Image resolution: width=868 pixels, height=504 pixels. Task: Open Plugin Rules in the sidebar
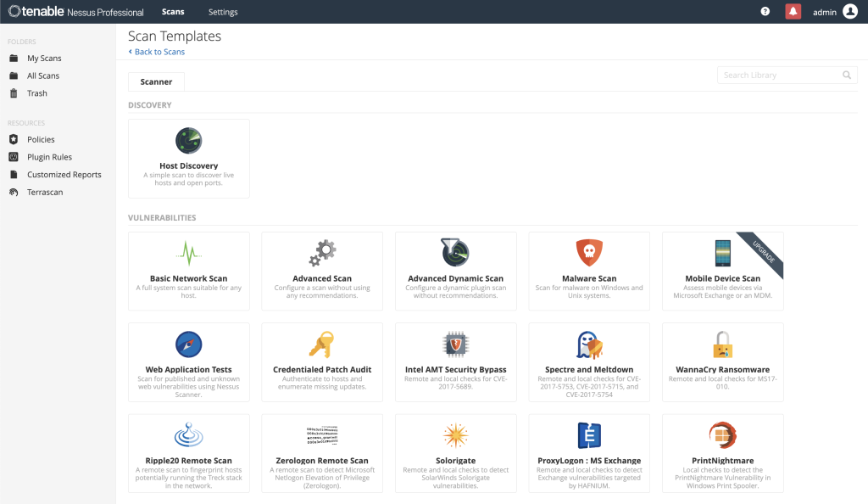click(49, 157)
